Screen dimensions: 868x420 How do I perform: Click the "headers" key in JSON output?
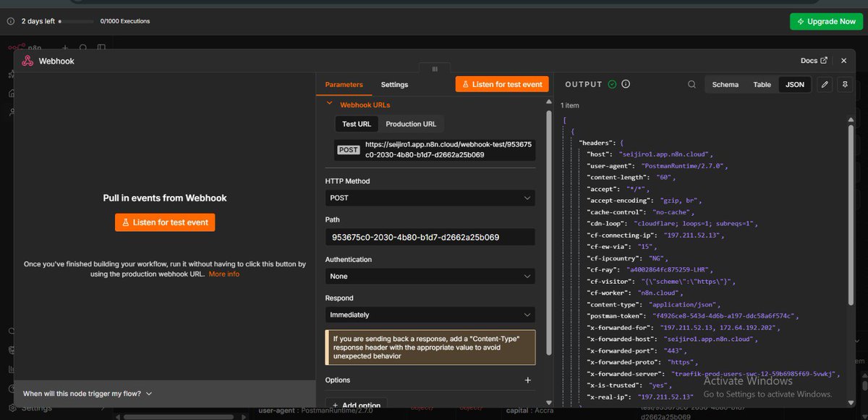(597, 143)
